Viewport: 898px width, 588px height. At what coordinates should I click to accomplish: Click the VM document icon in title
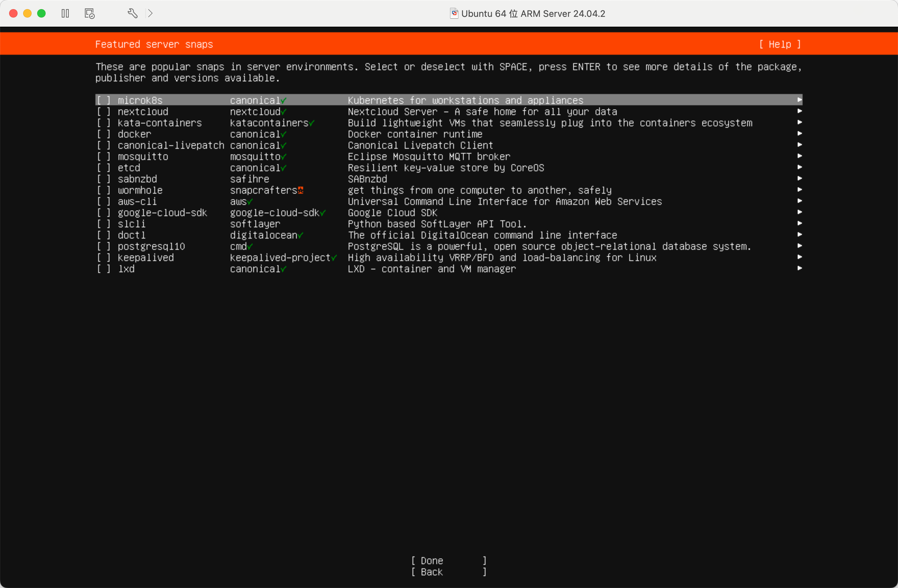click(454, 14)
